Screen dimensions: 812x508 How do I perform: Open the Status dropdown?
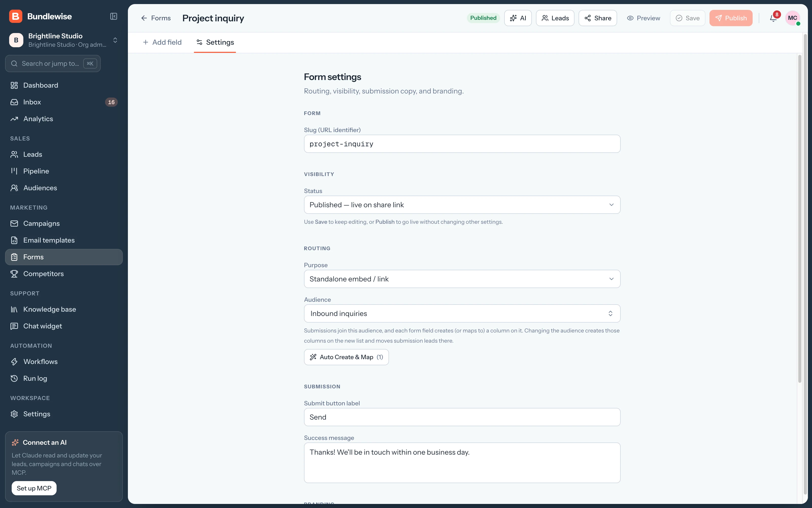pyautogui.click(x=462, y=205)
